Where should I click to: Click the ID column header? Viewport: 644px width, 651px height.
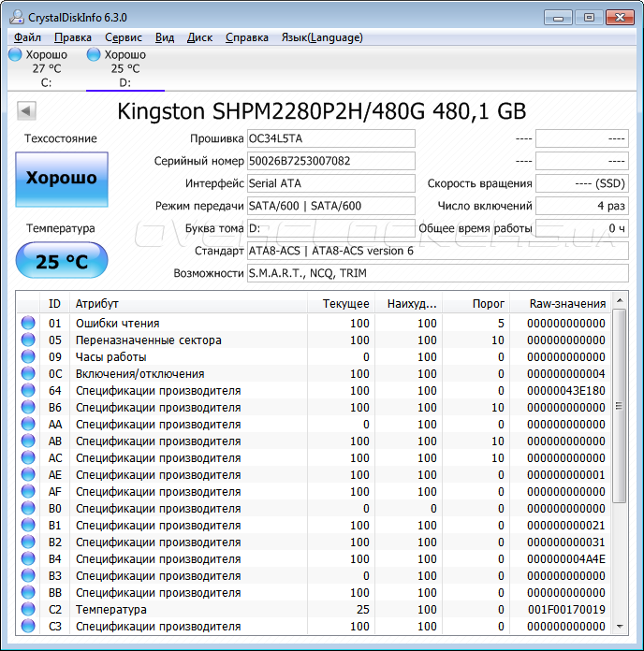pos(54,303)
